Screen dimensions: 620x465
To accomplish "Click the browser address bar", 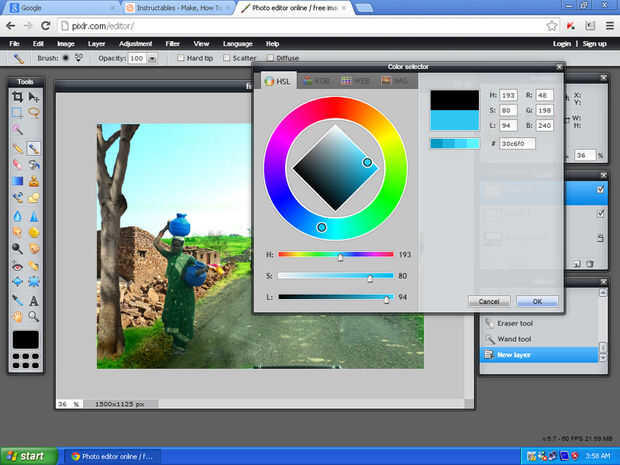I will (x=308, y=26).
